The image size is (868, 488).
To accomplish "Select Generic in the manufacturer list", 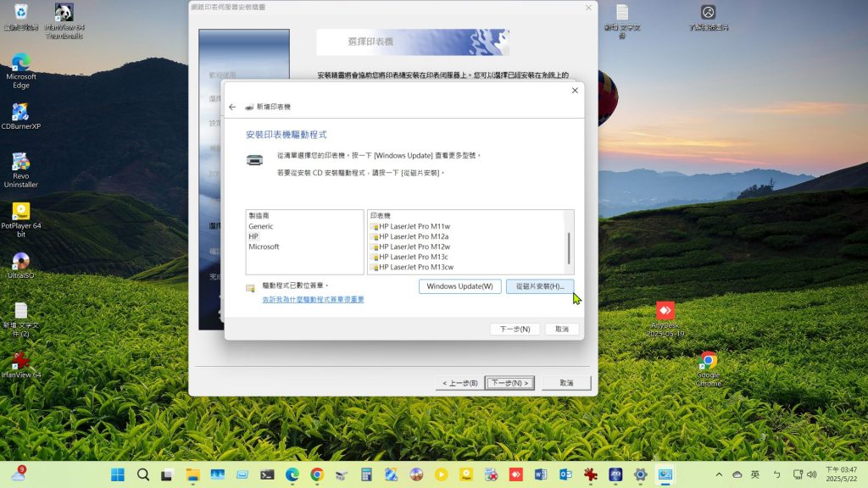I will tap(261, 227).
